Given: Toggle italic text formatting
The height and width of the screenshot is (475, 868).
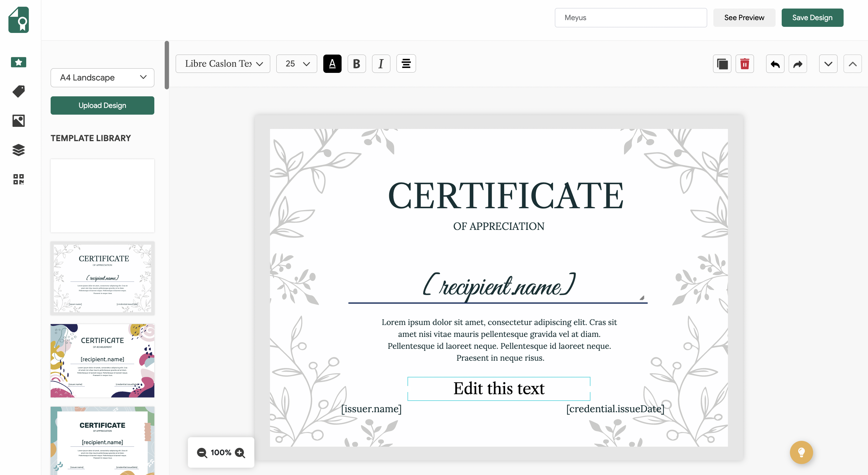Looking at the screenshot, I should [380, 64].
